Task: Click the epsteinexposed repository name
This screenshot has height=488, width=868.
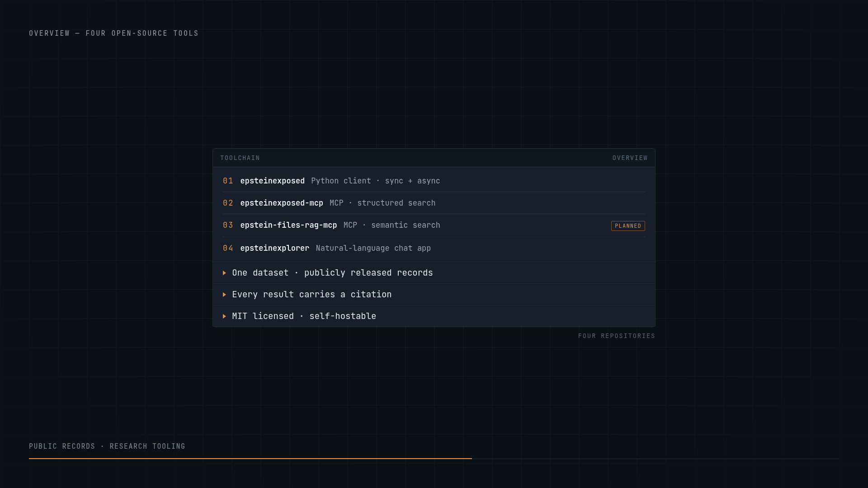Action: point(272,181)
